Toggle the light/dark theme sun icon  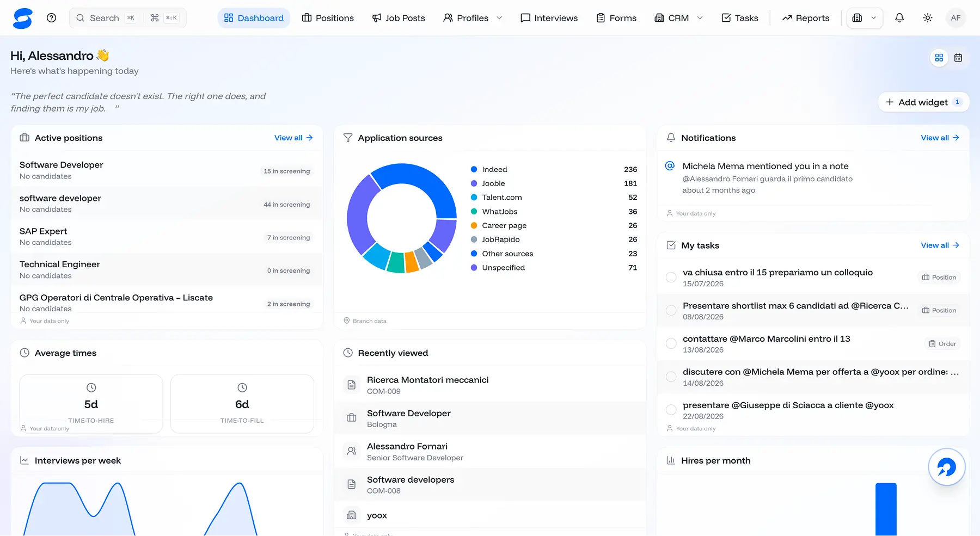(x=928, y=18)
